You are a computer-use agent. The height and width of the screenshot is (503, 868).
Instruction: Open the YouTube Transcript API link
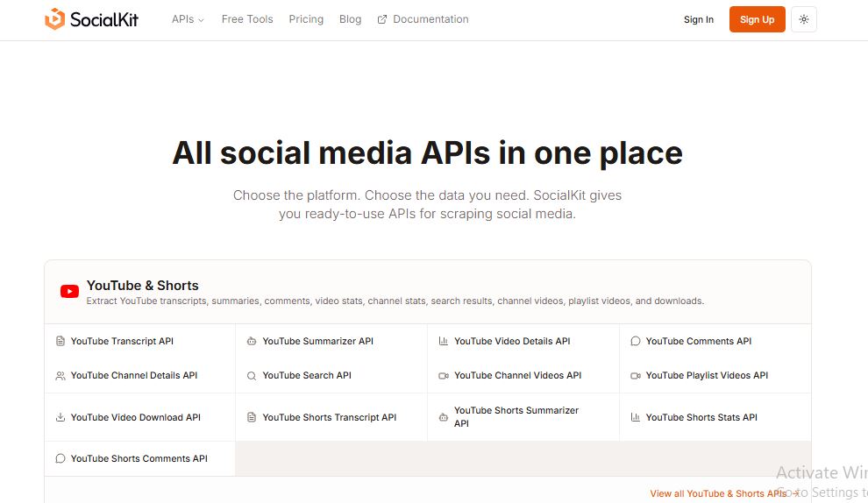[122, 341]
